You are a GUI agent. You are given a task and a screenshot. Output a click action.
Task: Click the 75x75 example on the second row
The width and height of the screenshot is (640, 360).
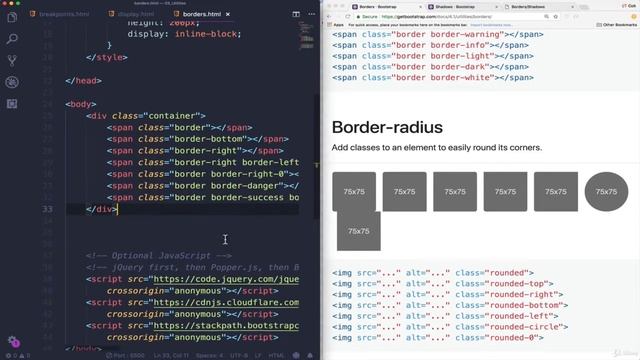coord(359,231)
